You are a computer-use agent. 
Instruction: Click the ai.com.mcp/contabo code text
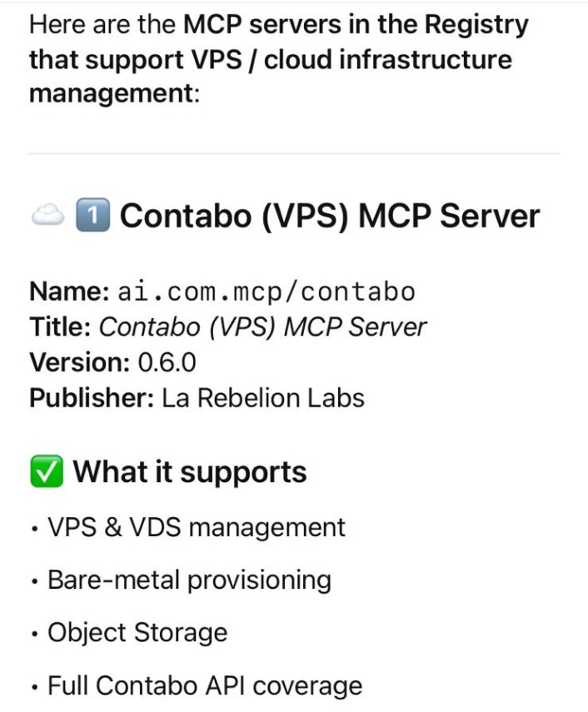pyautogui.click(x=265, y=291)
